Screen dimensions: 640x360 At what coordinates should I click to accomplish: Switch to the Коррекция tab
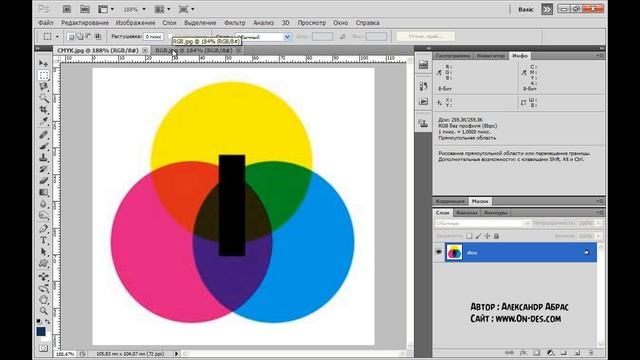coord(450,201)
